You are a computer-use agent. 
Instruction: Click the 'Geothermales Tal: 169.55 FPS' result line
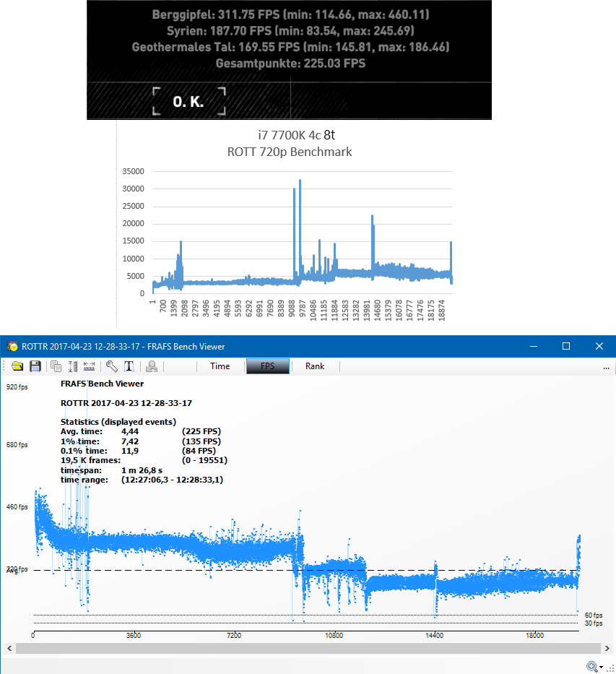[x=290, y=47]
